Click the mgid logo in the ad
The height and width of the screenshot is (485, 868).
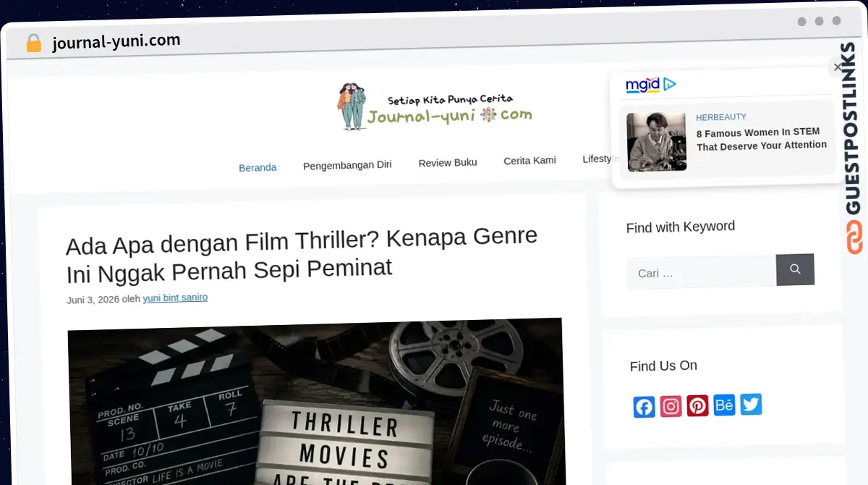(650, 85)
